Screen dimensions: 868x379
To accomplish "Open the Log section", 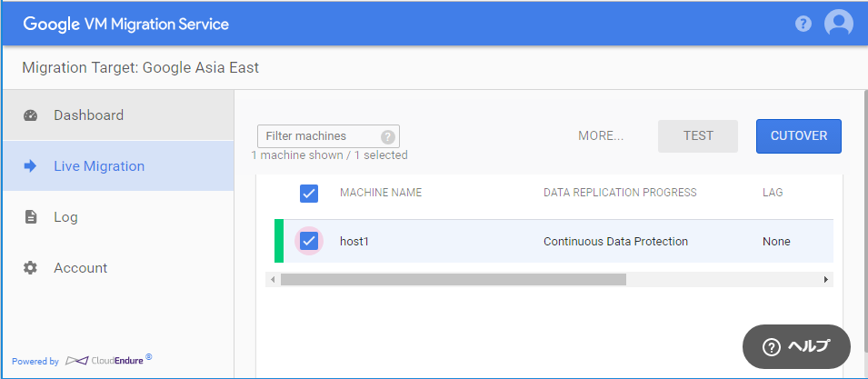I will tap(118, 217).
